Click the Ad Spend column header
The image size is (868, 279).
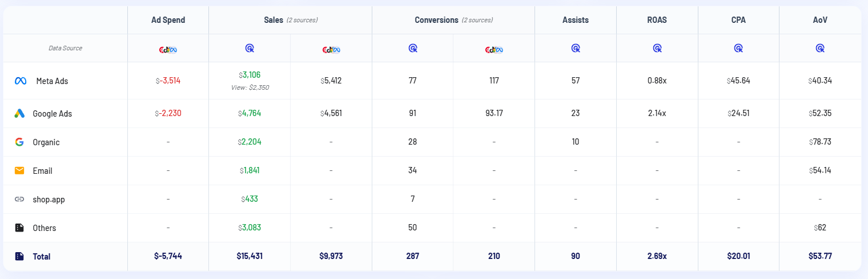click(x=168, y=20)
